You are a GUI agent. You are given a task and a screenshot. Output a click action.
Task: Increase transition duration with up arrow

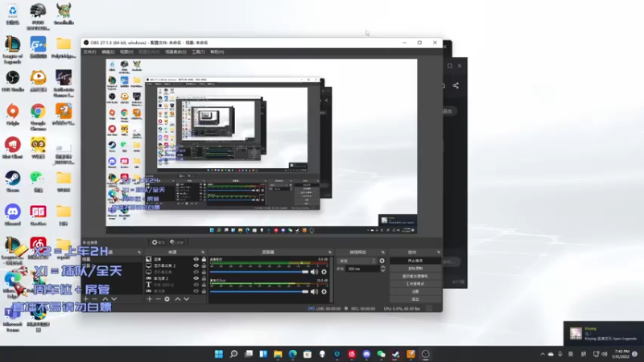[x=383, y=267]
